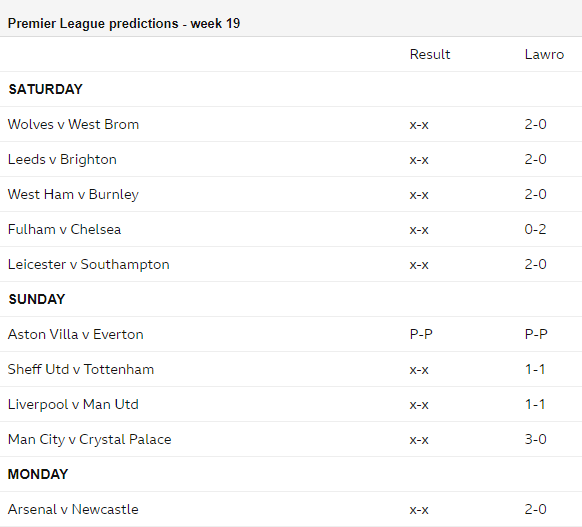Click the P-P result for Aston Villa v Everton
582x527 pixels.
pyautogui.click(x=421, y=334)
